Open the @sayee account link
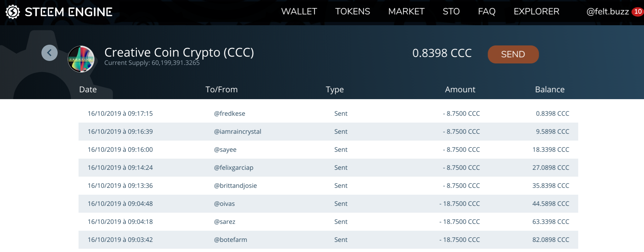 (x=225, y=150)
